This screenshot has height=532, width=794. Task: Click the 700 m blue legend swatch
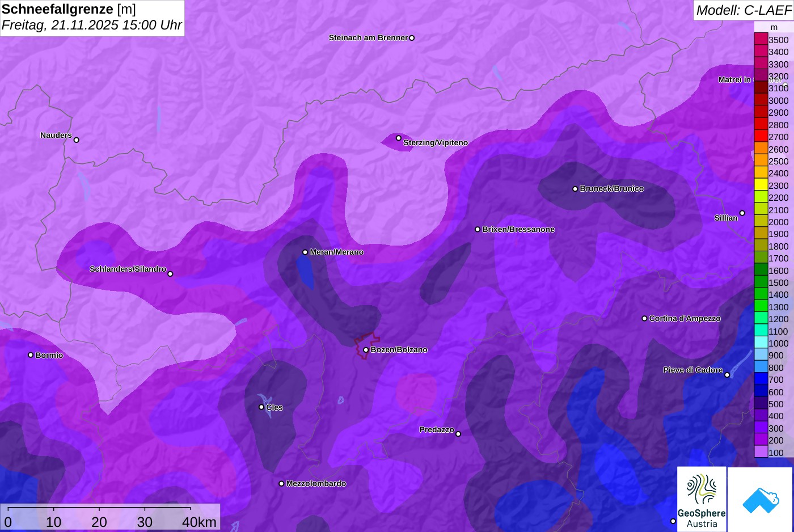click(x=761, y=379)
